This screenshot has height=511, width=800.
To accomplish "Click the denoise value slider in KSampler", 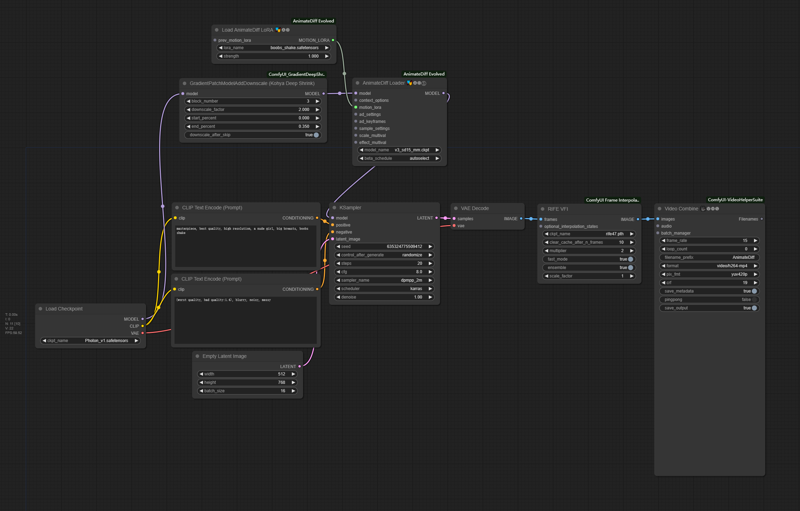I will [x=381, y=297].
